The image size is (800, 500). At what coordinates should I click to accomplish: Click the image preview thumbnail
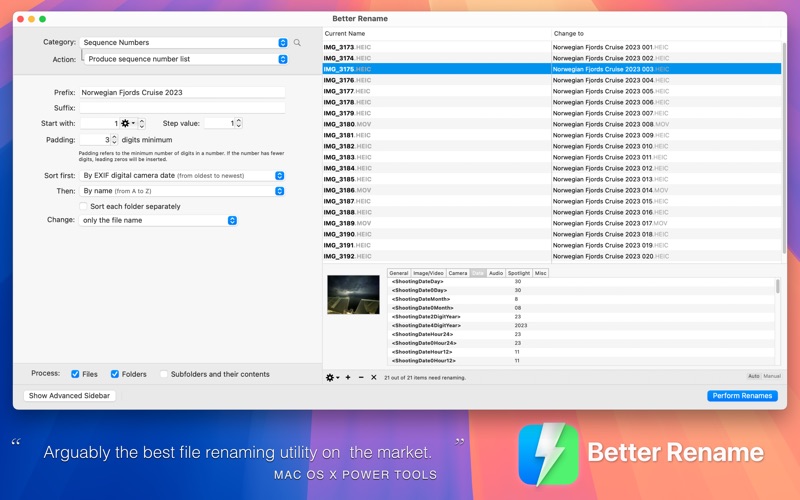pyautogui.click(x=353, y=295)
